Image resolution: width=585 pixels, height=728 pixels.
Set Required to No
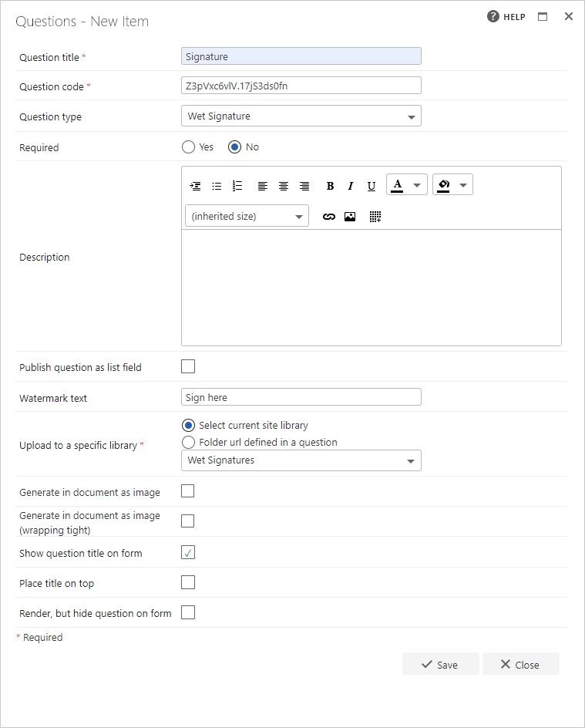[235, 147]
